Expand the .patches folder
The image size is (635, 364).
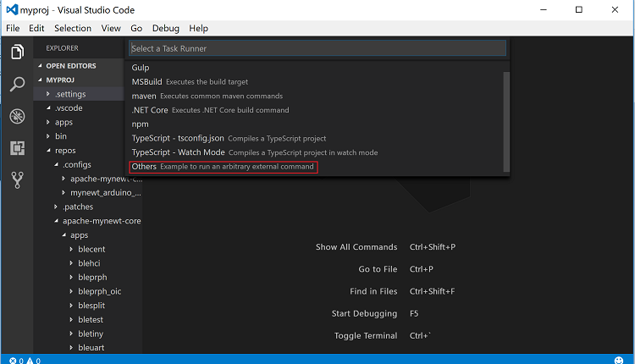[77, 207]
